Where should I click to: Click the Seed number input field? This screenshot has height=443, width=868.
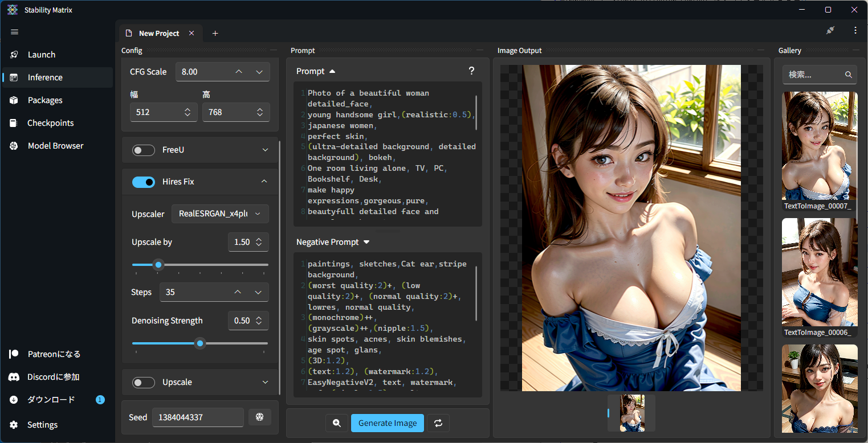point(198,417)
